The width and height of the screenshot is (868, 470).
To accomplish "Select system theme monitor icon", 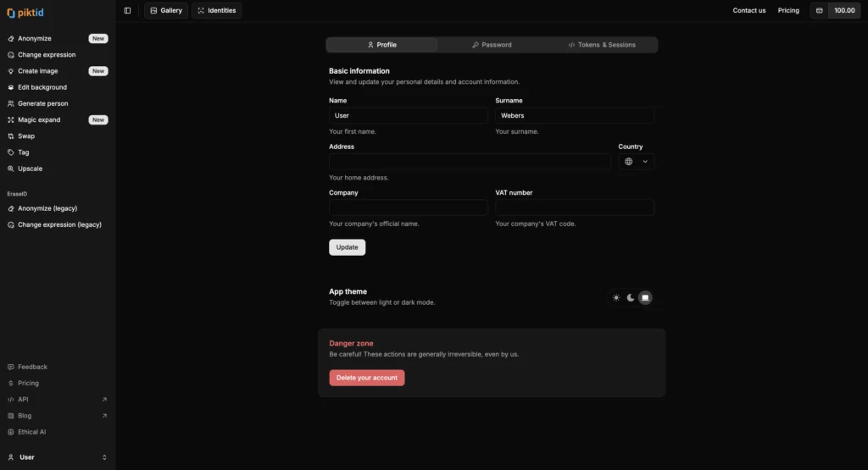I will pyautogui.click(x=645, y=297).
